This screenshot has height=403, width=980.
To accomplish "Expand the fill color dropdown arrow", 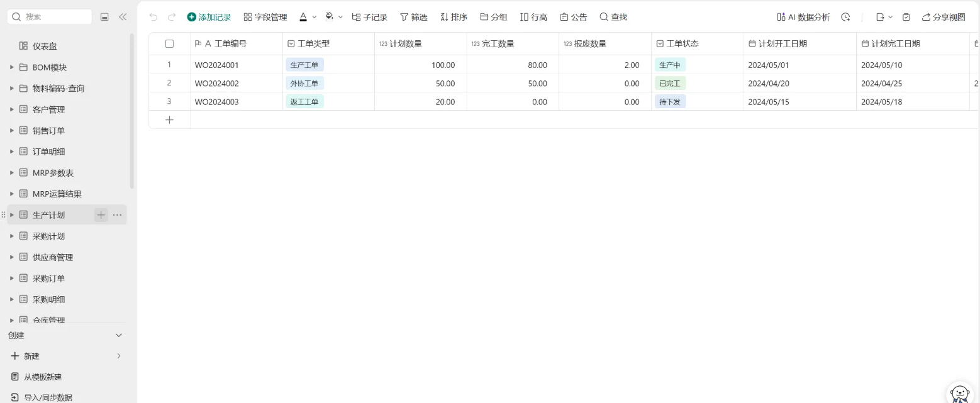I will [x=340, y=17].
